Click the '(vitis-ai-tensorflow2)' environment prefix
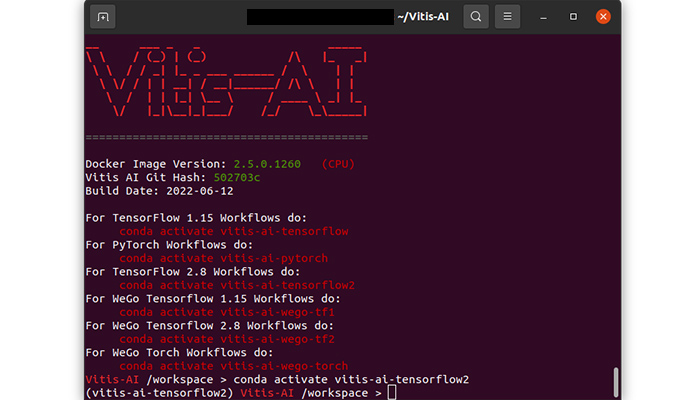Image resolution: width=700 pixels, height=400 pixels. pos(159,393)
